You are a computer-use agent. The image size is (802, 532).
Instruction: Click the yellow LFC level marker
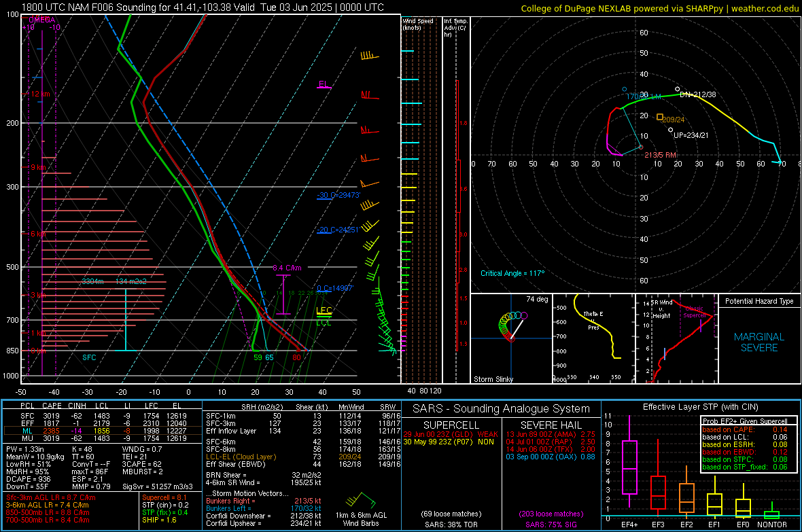pos(324,311)
